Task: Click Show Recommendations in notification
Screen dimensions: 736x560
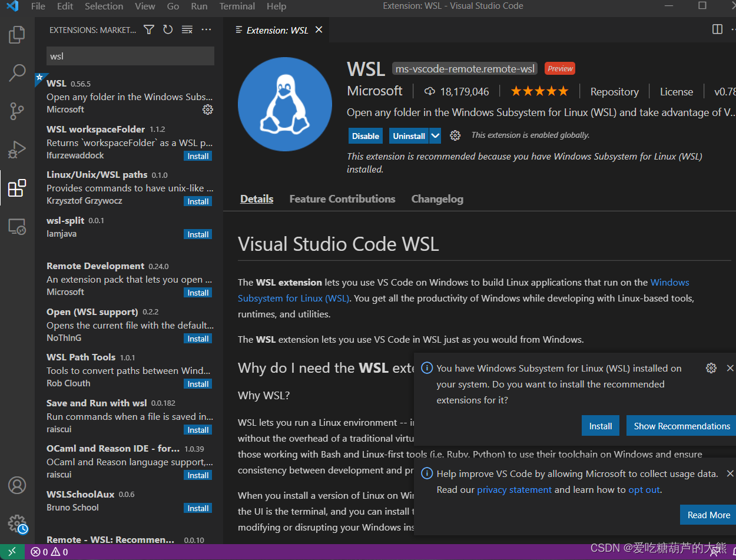Action: pos(681,426)
